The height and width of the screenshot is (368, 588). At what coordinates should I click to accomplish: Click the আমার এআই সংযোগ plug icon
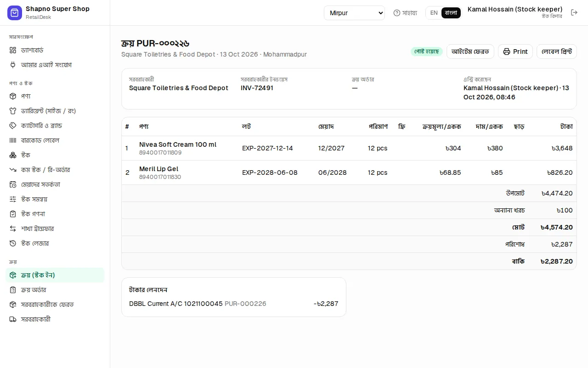tap(13, 65)
